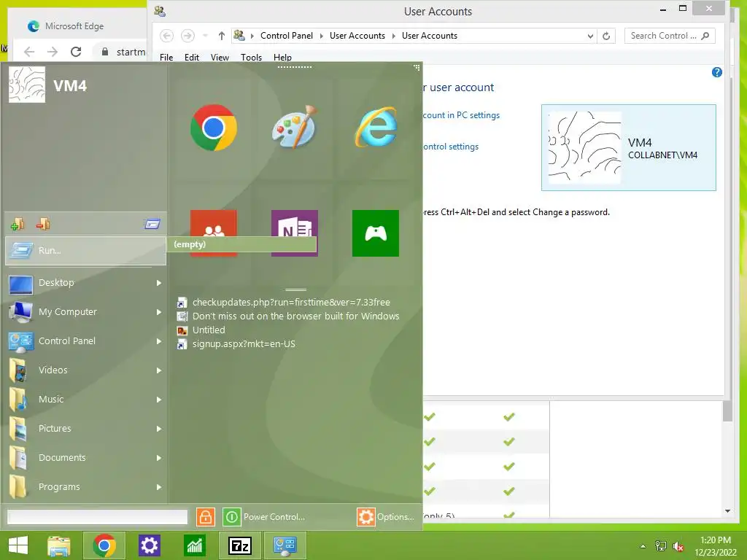
Task: Open the People tile
Action: pyautogui.click(x=214, y=233)
